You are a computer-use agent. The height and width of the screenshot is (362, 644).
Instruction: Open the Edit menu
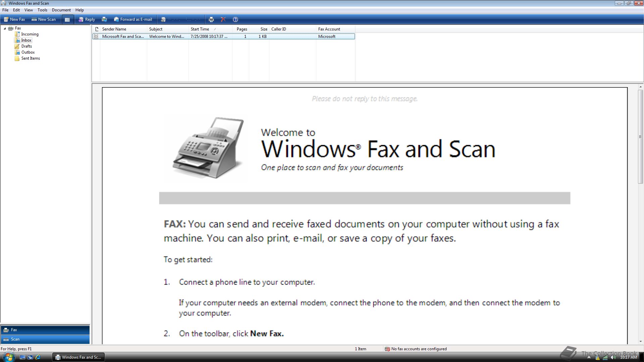[x=16, y=10]
